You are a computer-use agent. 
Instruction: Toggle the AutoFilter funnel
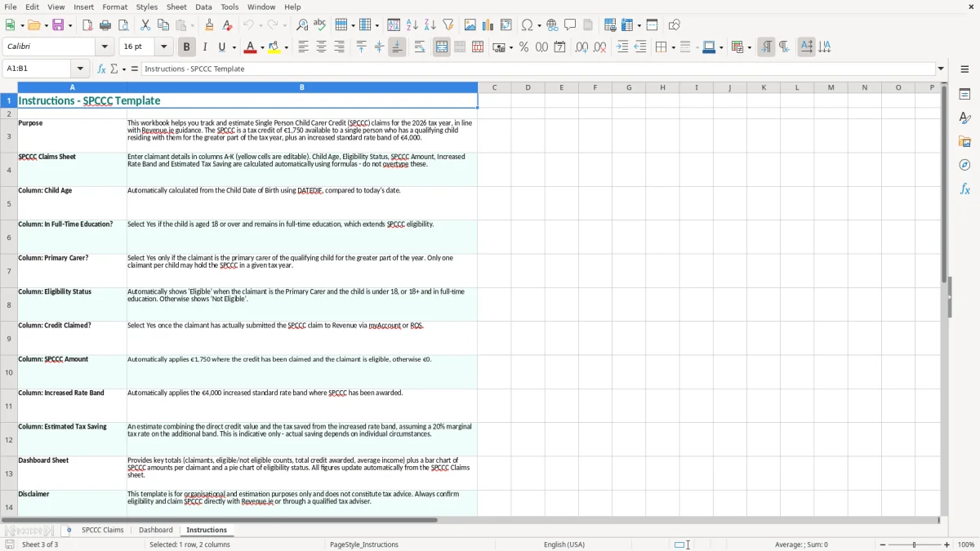point(448,25)
